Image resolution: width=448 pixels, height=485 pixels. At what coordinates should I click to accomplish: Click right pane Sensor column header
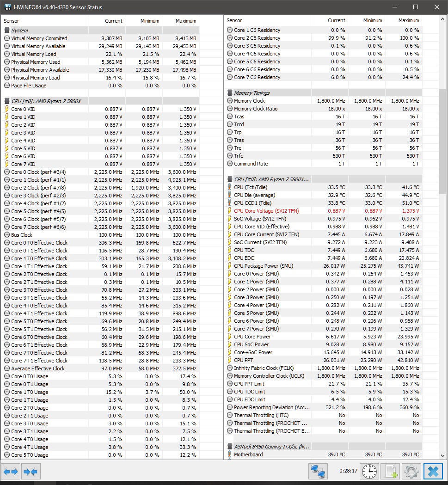[267, 20]
